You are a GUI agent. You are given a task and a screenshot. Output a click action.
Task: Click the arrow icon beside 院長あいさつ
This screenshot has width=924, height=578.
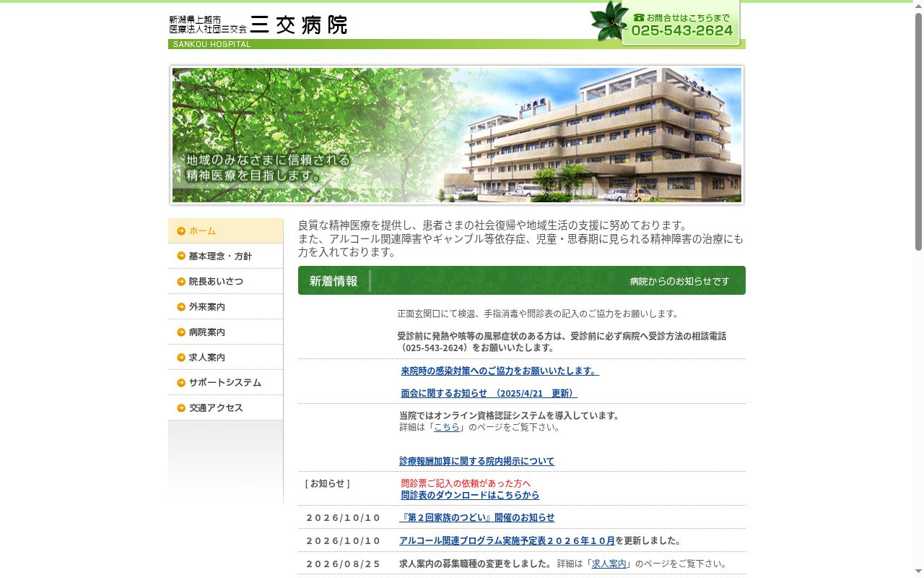click(181, 282)
